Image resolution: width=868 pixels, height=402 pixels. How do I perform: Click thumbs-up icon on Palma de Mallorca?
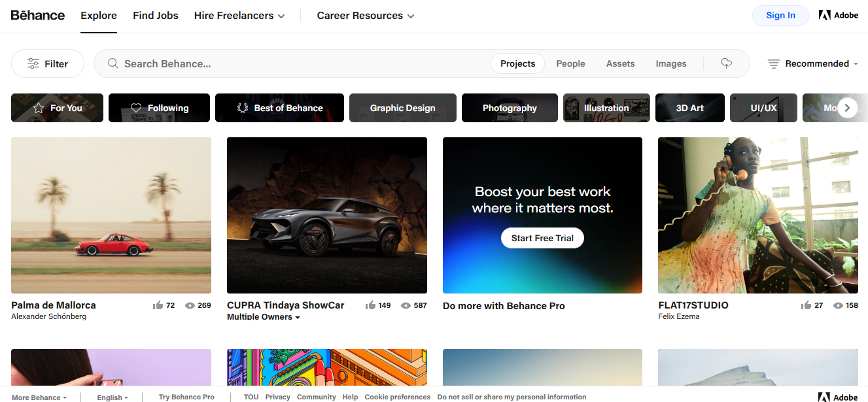[158, 305]
